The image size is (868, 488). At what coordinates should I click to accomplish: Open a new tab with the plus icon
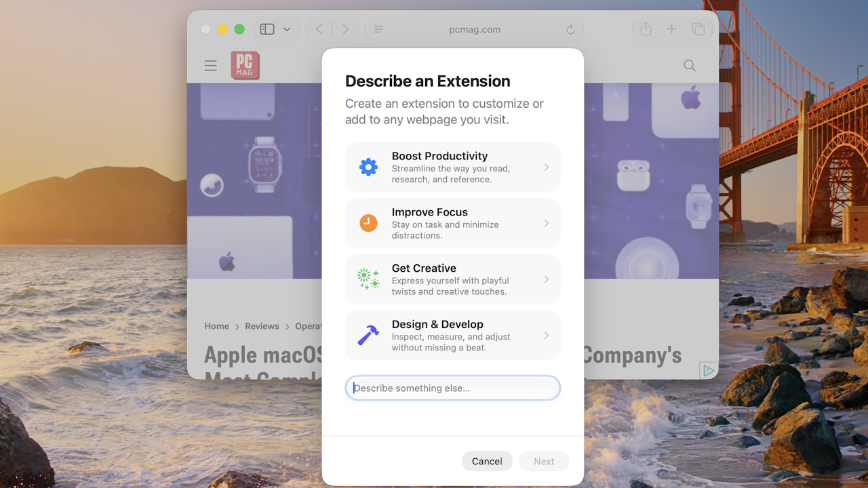(x=671, y=29)
